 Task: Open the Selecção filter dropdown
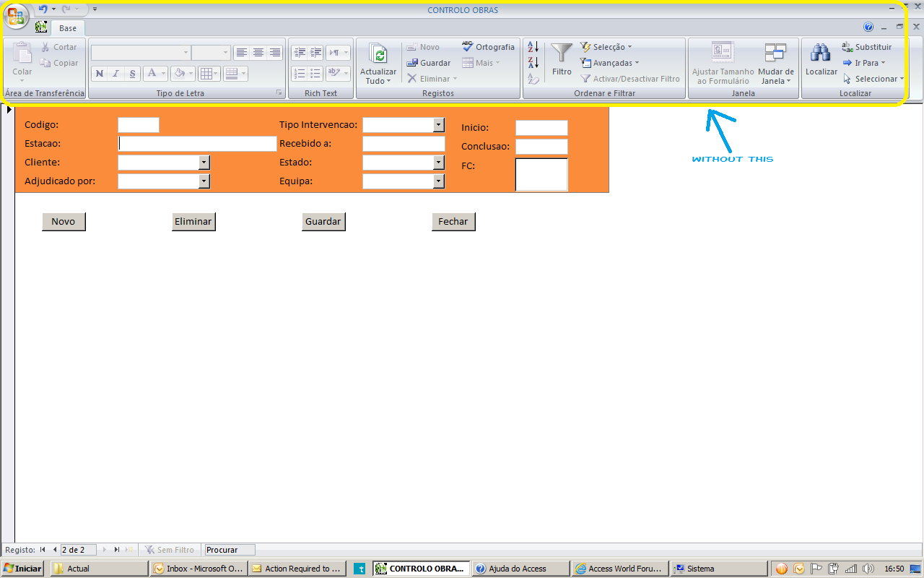coord(606,47)
